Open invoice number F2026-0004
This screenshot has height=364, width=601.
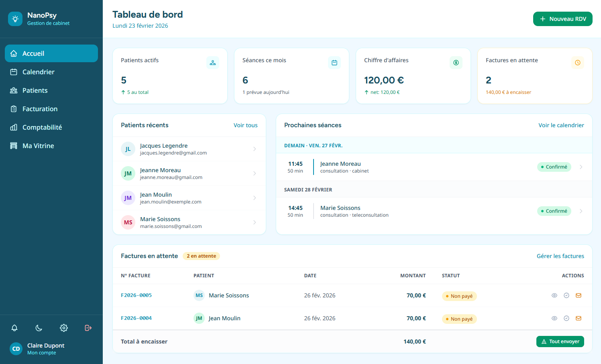136,318
